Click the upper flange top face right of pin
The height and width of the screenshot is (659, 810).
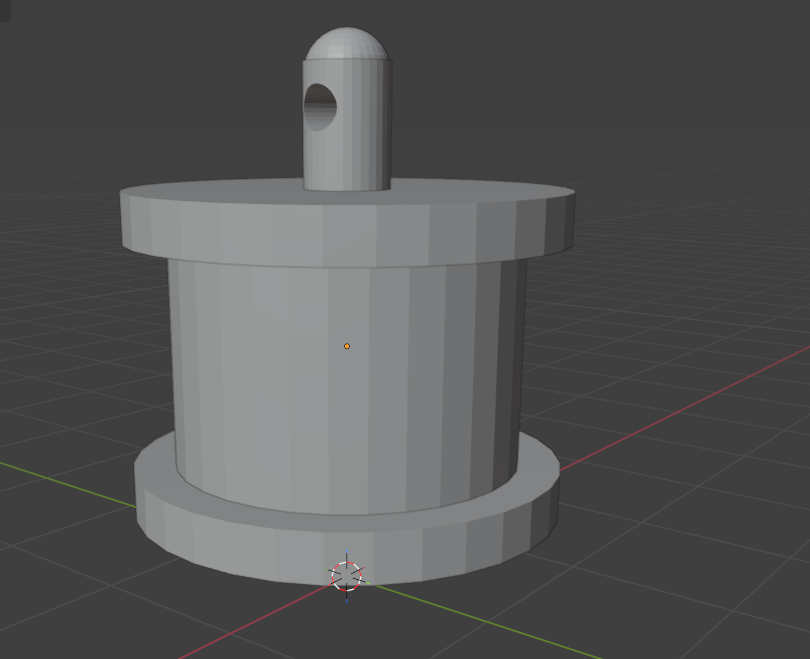[480, 189]
